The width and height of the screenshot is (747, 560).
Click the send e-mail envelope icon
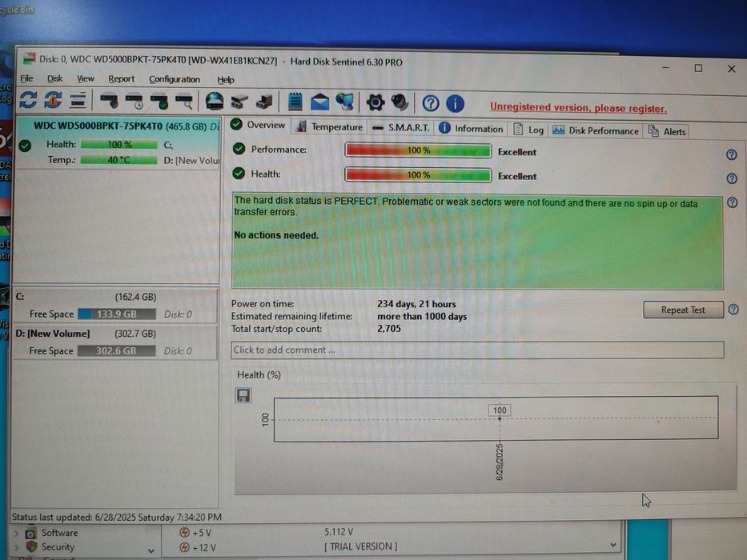tap(319, 102)
